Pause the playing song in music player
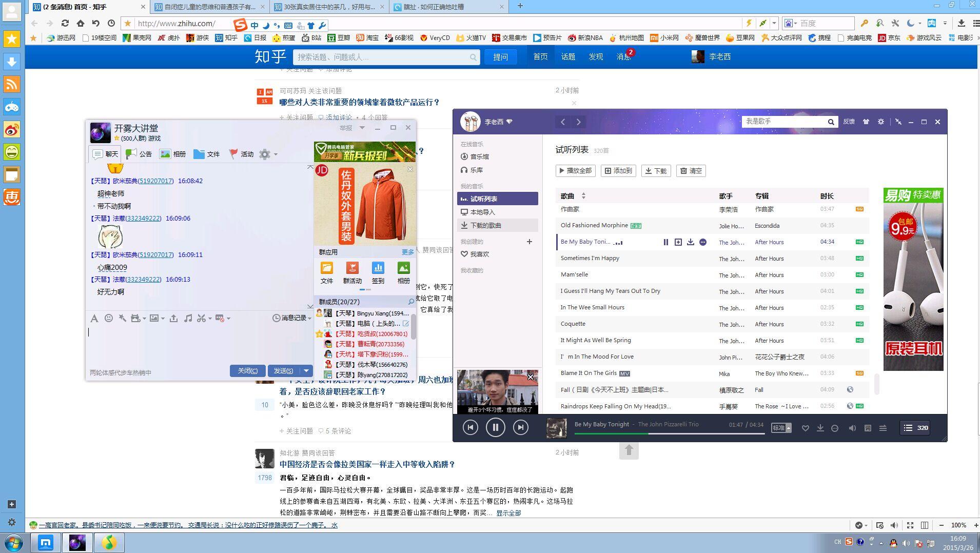This screenshot has height=553, width=980. pos(495,427)
